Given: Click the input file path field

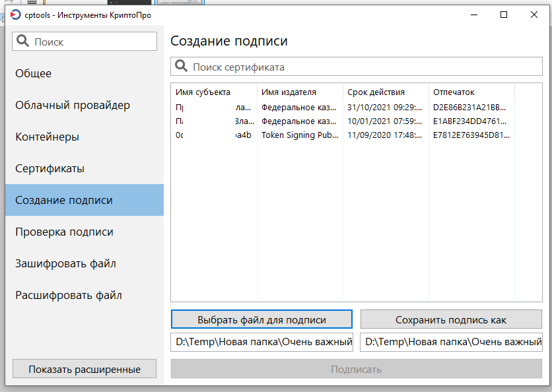Looking at the screenshot, I should click(x=262, y=343).
